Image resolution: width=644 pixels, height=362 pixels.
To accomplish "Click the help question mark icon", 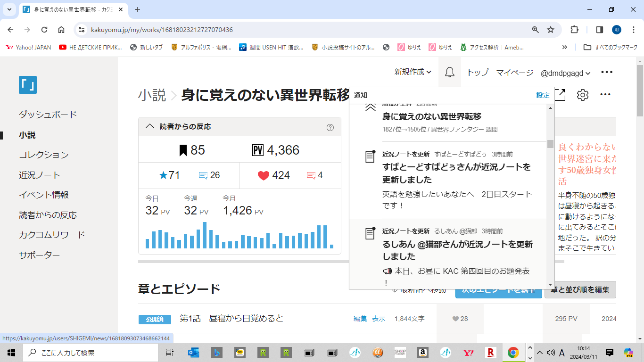I will (x=330, y=127).
